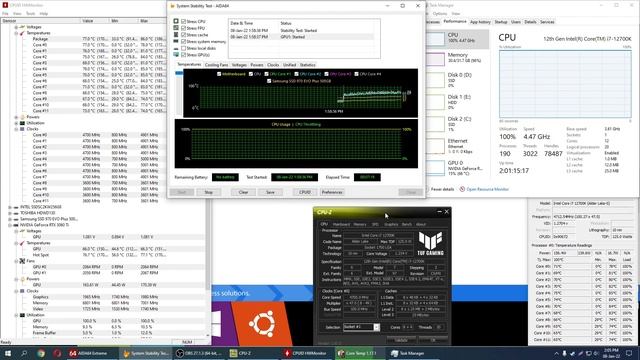640x360 pixels.
Task: Open Preferences in the stability test window
Action: pyautogui.click(x=332, y=192)
